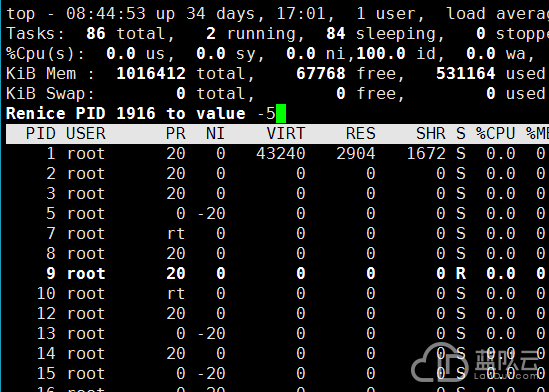
Task: Click the 'KiB Swap:' label
Action: tap(51, 93)
